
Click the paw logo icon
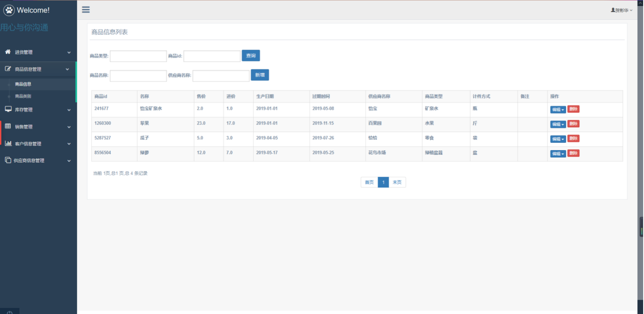(9, 10)
